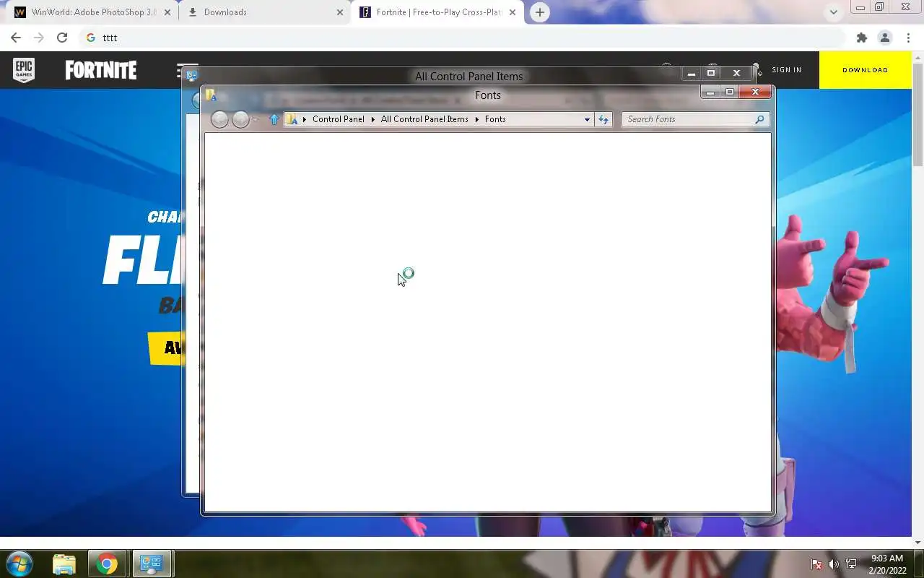Click the Back arrow in the Fonts window
Screen dimensions: 924x578
click(x=219, y=120)
